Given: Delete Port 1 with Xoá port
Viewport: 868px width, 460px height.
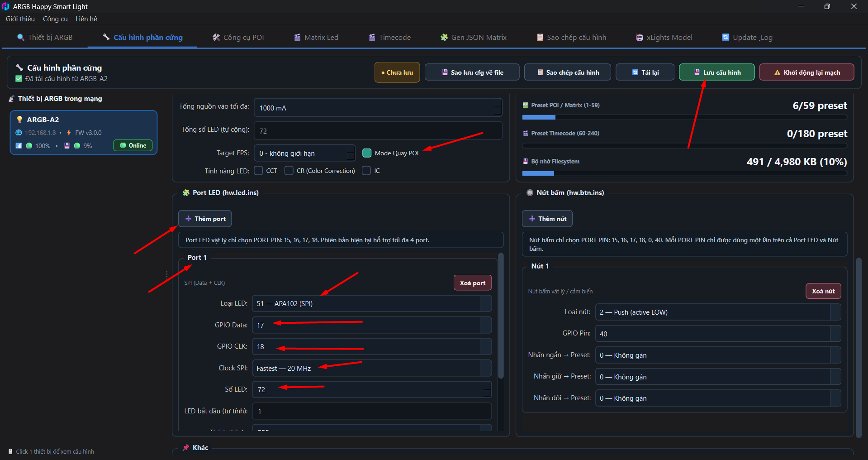Looking at the screenshot, I should coord(473,283).
